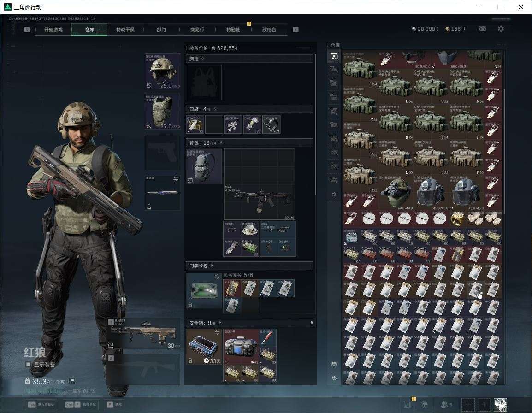532x413 pixels.
Task: Toggle the 显示装备 checkbox
Action: pos(28,365)
